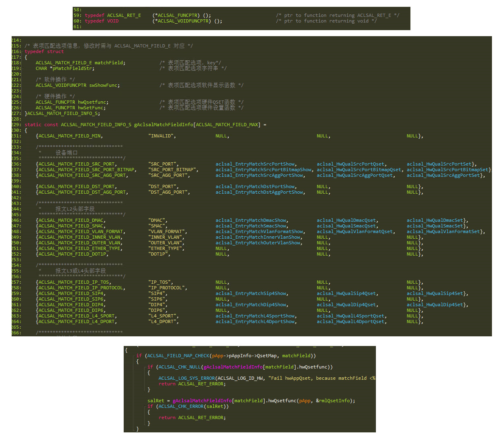This screenshot has width=504, height=438.
Task: Click the ACLSAL_FIELD_MAP_CHECK macro call
Action: tap(178, 356)
